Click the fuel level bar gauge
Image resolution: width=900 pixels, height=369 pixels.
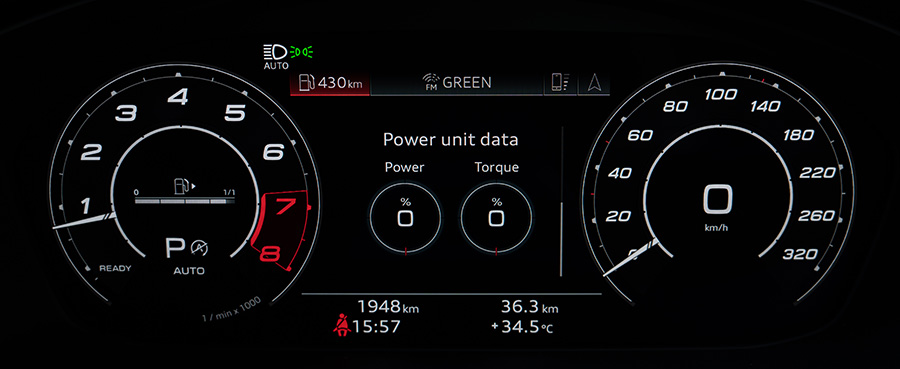[185, 201]
